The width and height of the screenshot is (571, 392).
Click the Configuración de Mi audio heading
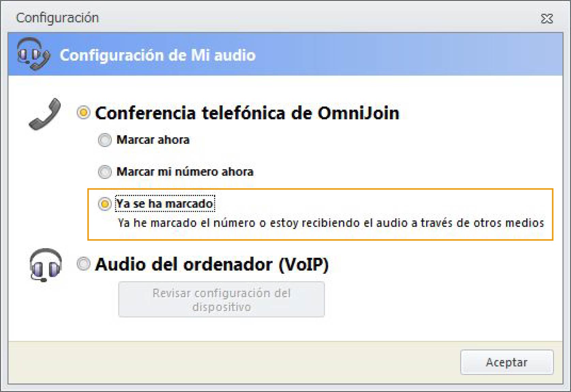click(x=157, y=55)
